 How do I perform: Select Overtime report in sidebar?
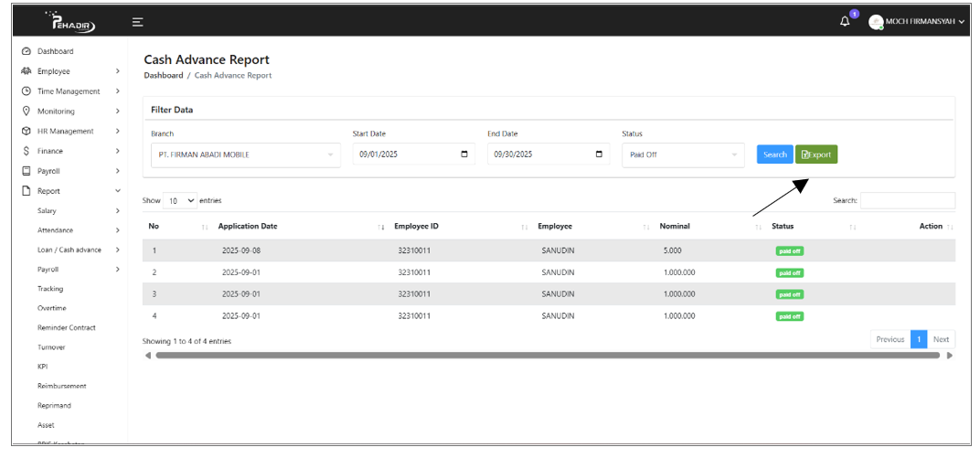point(52,308)
